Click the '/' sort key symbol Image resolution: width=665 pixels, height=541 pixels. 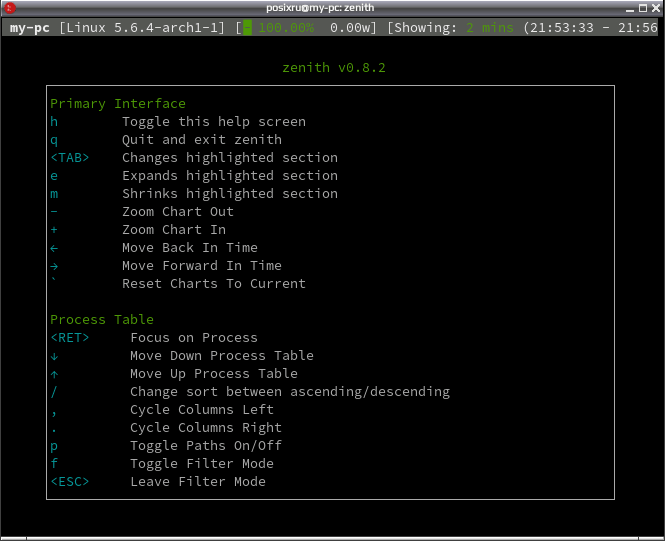tap(54, 392)
